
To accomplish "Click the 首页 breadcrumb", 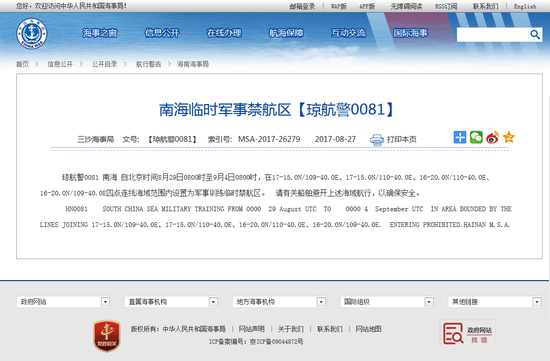I will coord(22,64).
